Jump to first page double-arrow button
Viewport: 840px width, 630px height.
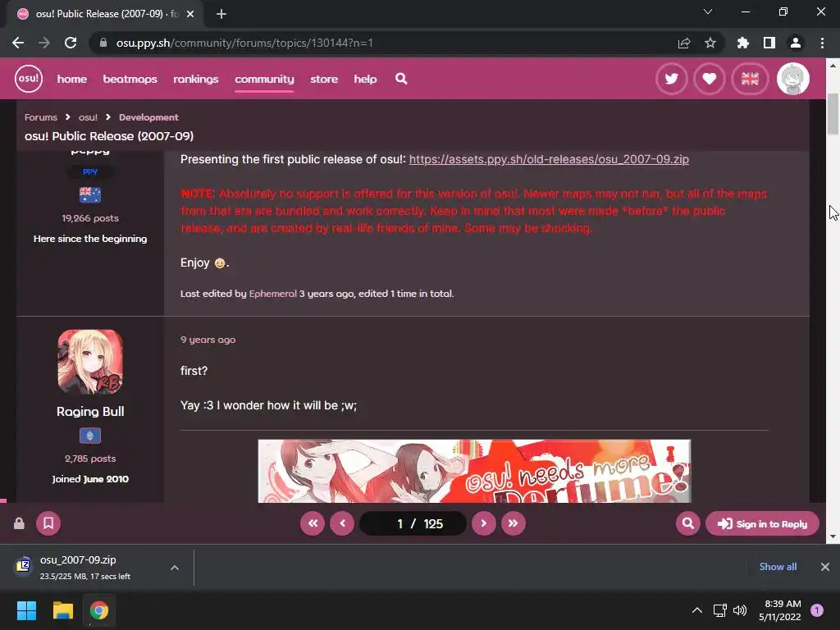(x=313, y=523)
